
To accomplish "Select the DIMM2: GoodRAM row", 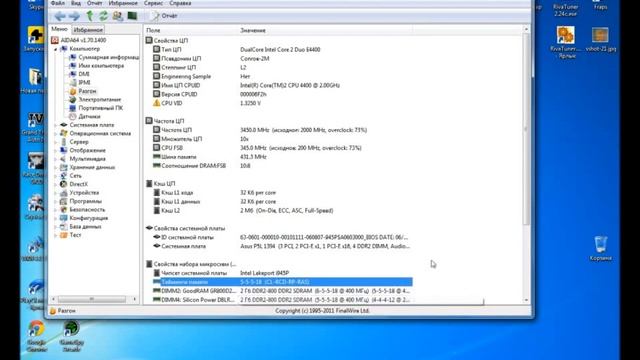I will coord(278,291).
